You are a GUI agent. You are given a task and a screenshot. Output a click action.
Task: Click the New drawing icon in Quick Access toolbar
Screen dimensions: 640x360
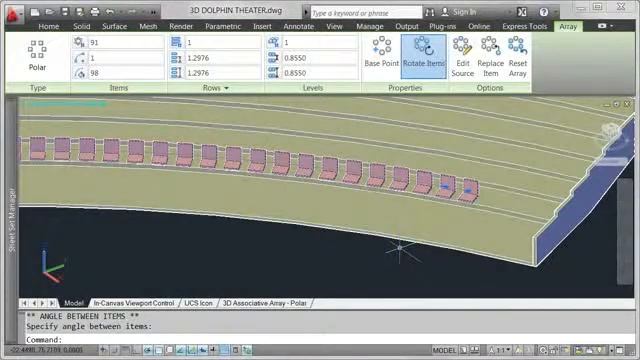35,12
